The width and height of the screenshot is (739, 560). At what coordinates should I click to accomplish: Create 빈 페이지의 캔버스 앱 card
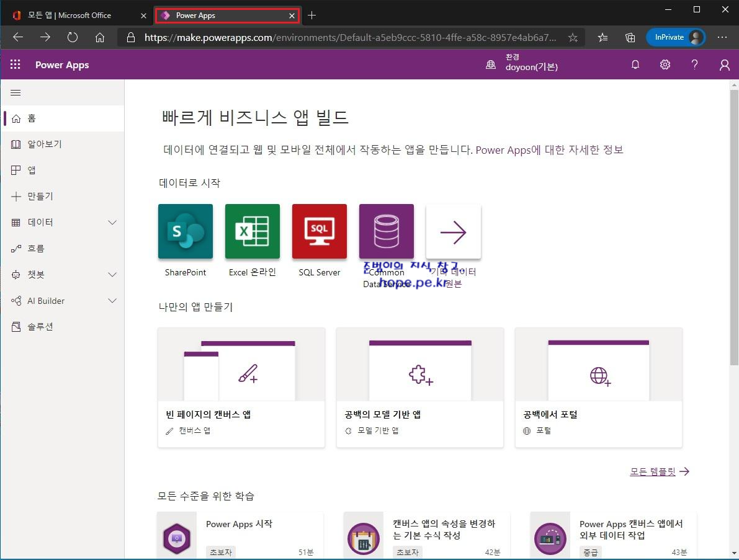[x=241, y=388]
